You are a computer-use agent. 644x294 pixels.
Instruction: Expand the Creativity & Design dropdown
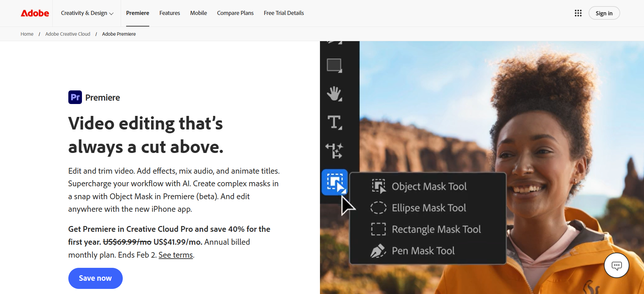(x=87, y=13)
